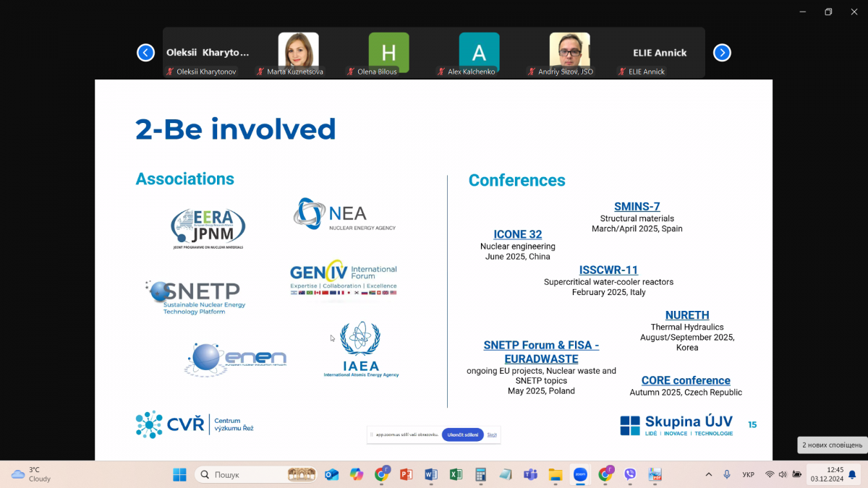Show next participants in the video strip

click(722, 53)
